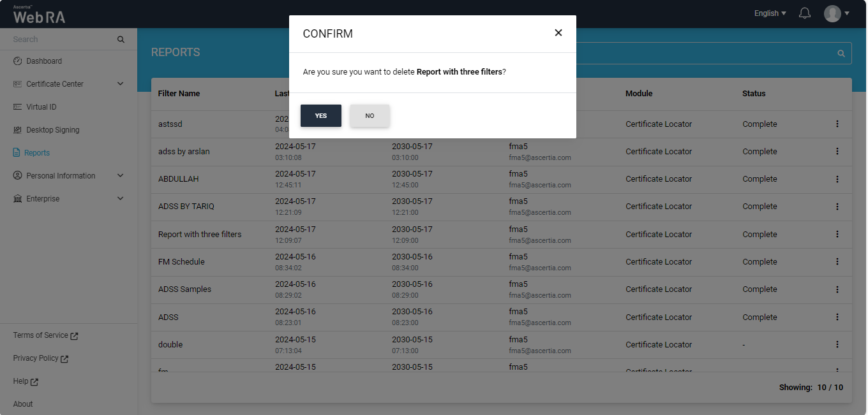Click the sidebar search magnifier icon
Image resolution: width=868 pixels, height=415 pixels.
pos(121,40)
